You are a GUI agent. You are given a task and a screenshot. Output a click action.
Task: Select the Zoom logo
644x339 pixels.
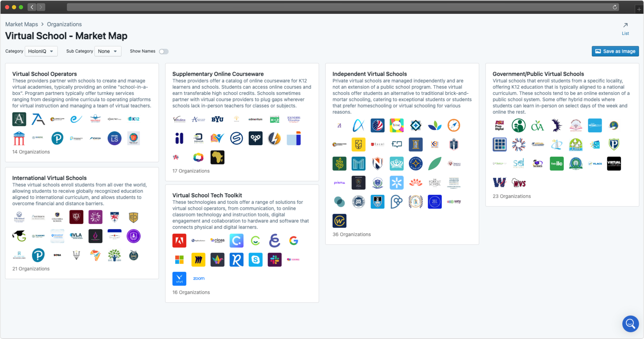199,278
